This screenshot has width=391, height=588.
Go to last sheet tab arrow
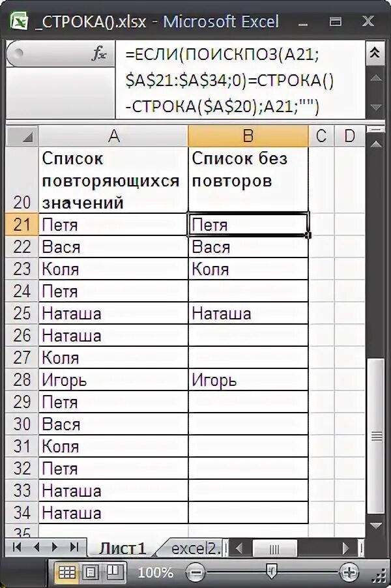click(74, 547)
